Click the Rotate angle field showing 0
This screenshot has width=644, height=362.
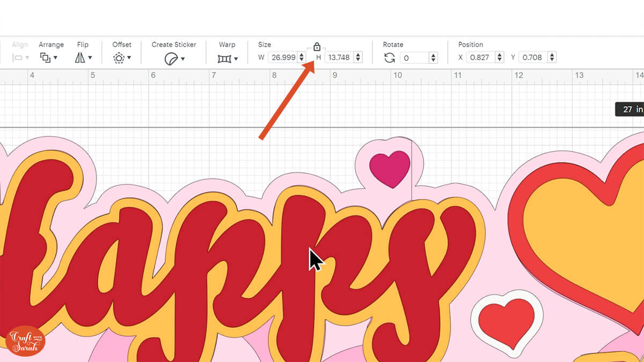pyautogui.click(x=414, y=57)
